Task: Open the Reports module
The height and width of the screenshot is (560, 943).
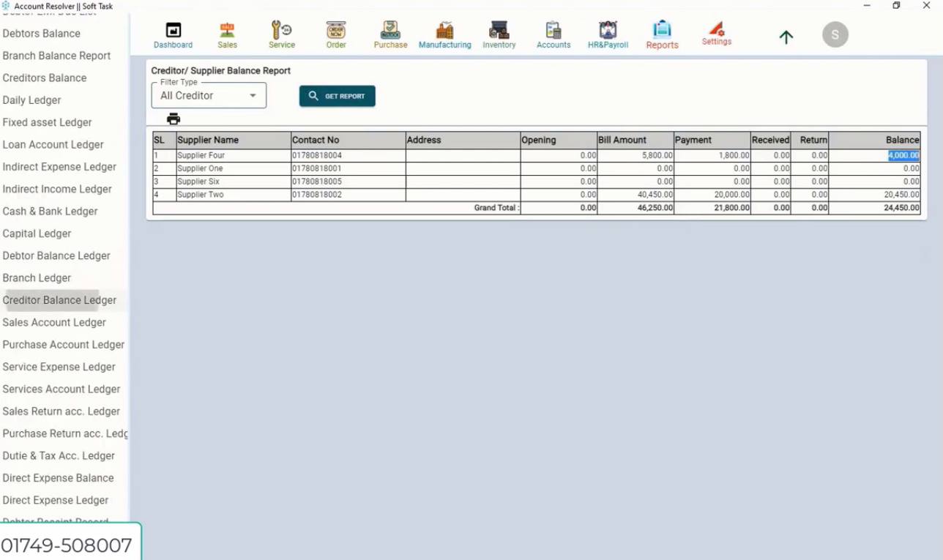Action: pos(661,33)
